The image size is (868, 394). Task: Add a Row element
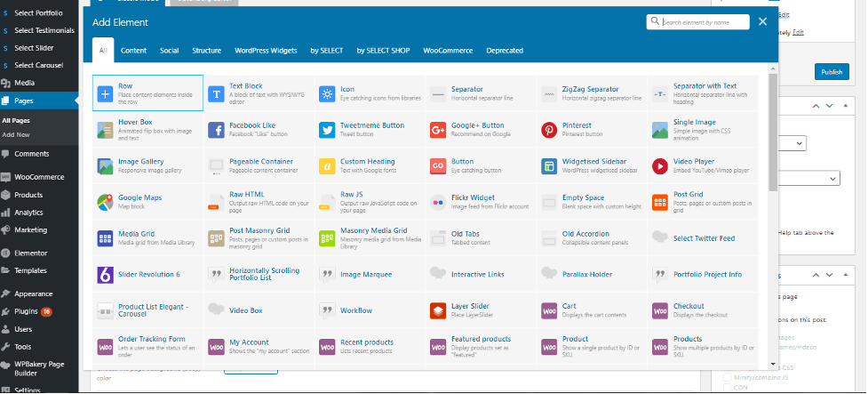147,93
